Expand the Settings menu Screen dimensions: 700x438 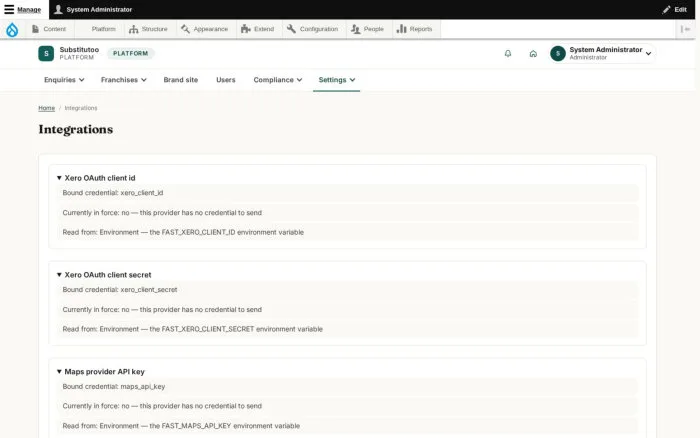pyautogui.click(x=337, y=80)
